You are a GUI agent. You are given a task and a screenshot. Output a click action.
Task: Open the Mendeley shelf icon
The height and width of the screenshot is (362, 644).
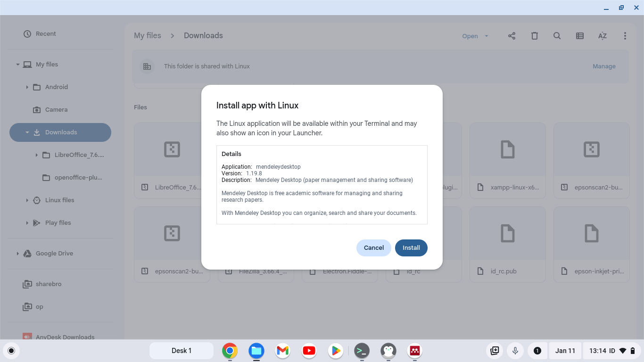pos(415,351)
